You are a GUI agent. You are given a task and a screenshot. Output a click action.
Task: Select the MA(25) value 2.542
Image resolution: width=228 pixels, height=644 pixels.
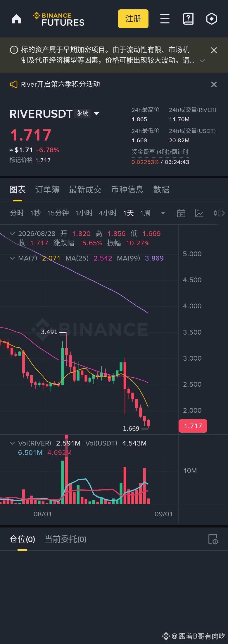[103, 258]
